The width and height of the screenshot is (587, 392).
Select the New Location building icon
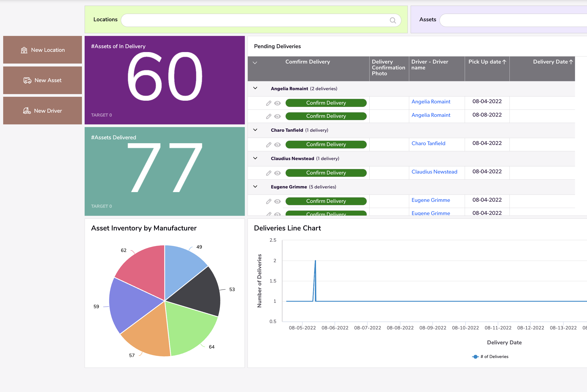coord(24,50)
